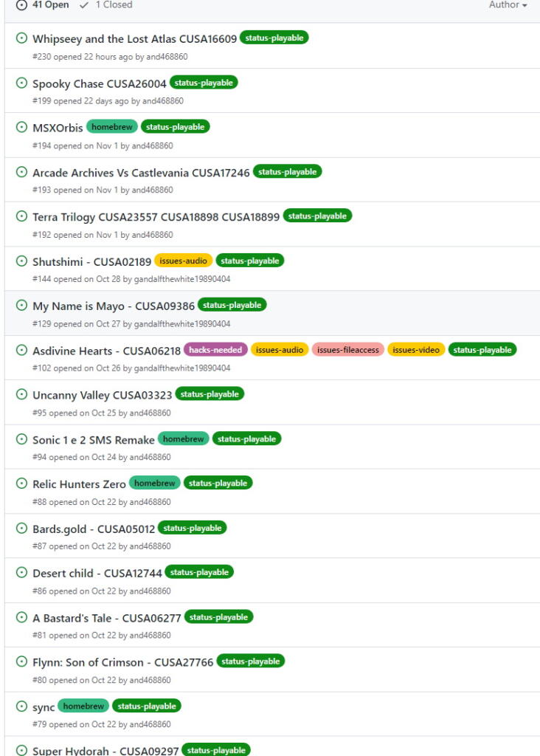Click the open-issue icon beside My Name is Mayo
Image resolution: width=540 pixels, height=756 pixels.
coord(21,306)
